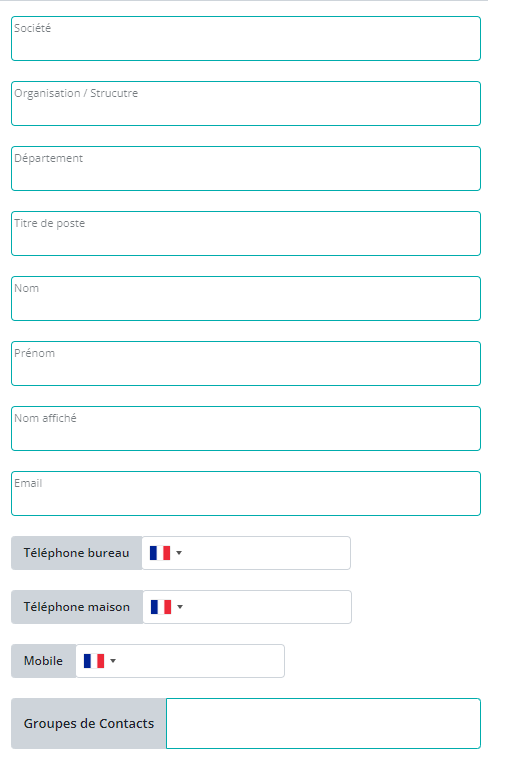Click the French flag in Téléphone maison
Screen dimensions: 505x769
pos(161,607)
